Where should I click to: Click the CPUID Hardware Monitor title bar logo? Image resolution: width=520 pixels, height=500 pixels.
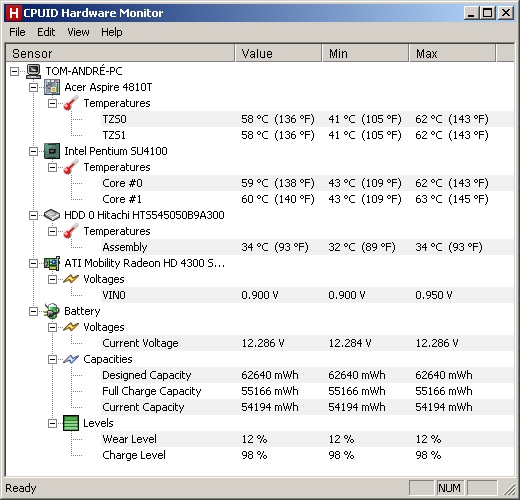(14, 13)
